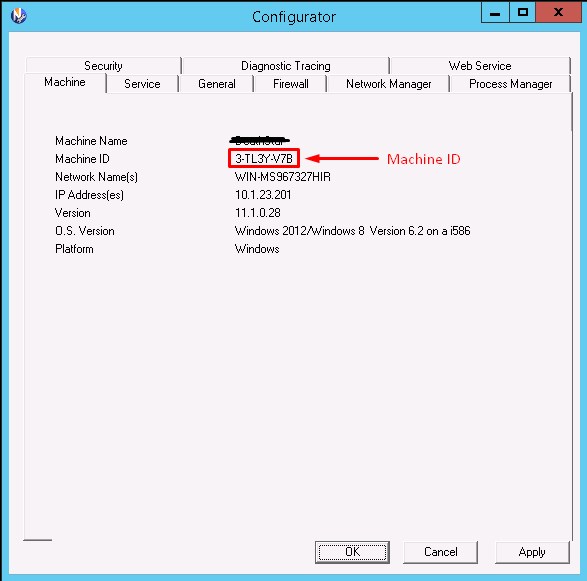Open the Web Service tab

pyautogui.click(x=480, y=66)
